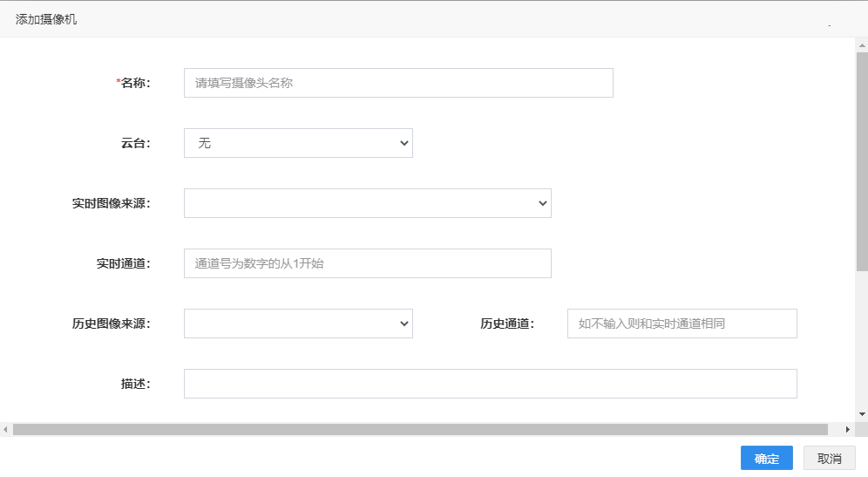Click the horizontal scrollbar thumb

click(x=420, y=429)
